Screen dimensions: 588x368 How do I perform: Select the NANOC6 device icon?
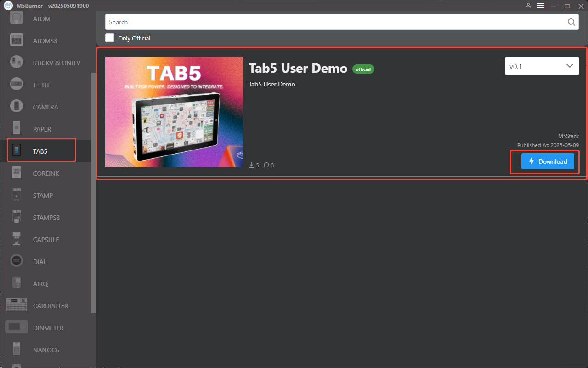[x=17, y=350]
